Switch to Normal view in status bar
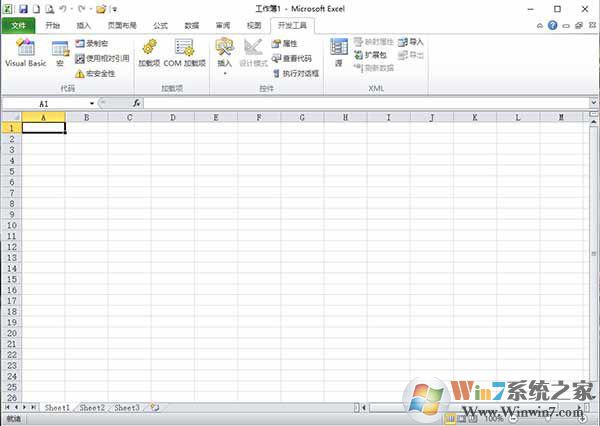Viewport: 600px width, 426px height. tap(450, 419)
